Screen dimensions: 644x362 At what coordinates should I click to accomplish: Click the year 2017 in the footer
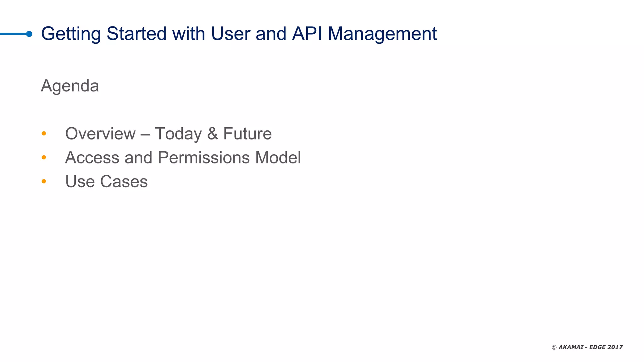point(615,347)
